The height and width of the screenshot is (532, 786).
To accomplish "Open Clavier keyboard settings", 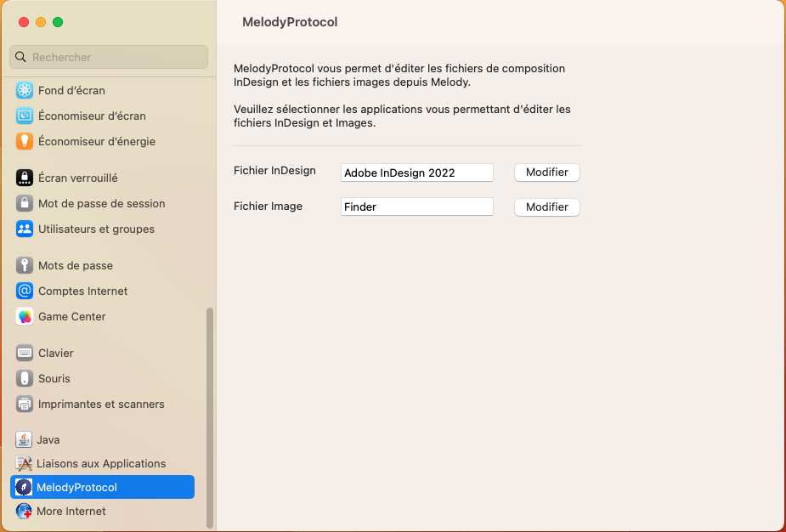I will (x=56, y=353).
